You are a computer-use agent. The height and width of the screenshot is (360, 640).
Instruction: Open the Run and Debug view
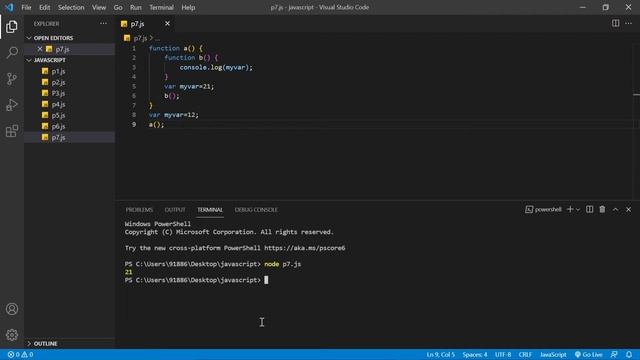(12, 105)
